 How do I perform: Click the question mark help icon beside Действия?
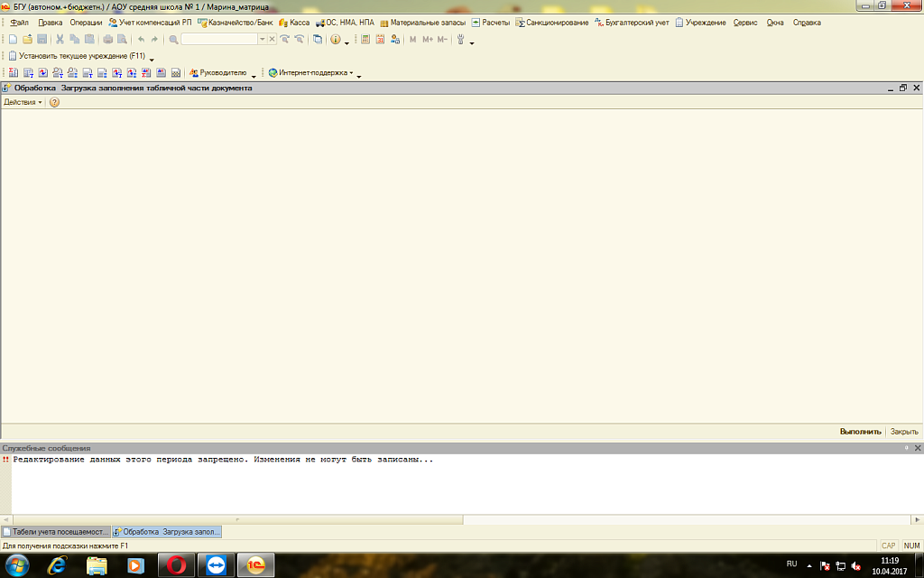point(54,103)
